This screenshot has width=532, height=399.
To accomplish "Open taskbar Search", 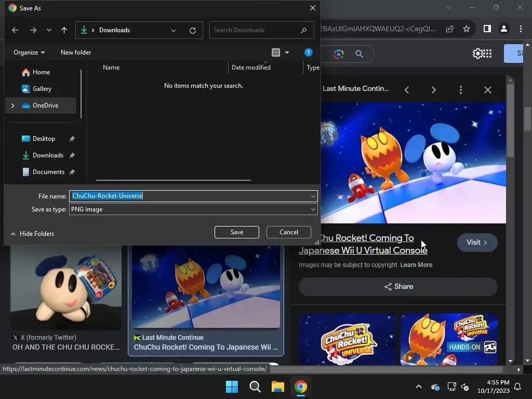I will click(x=255, y=387).
